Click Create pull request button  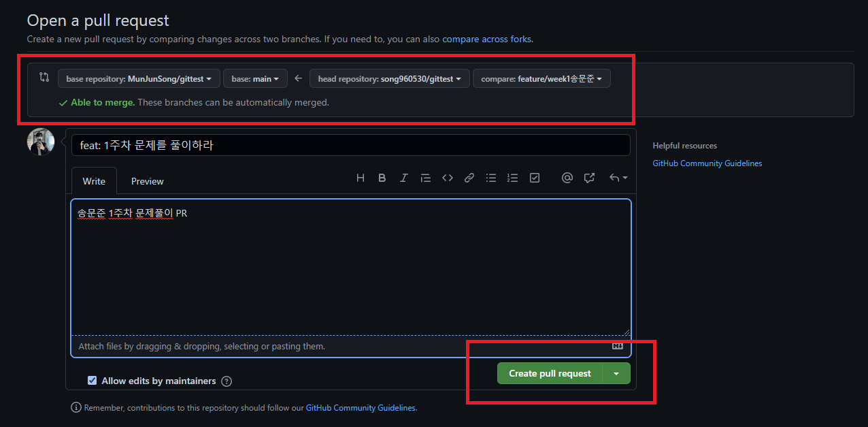click(550, 373)
